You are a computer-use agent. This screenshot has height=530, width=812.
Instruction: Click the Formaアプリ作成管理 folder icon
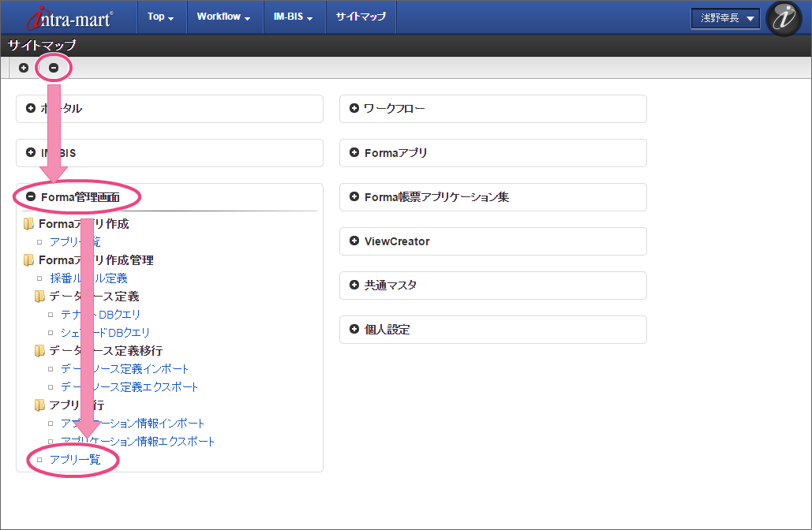coord(29,260)
